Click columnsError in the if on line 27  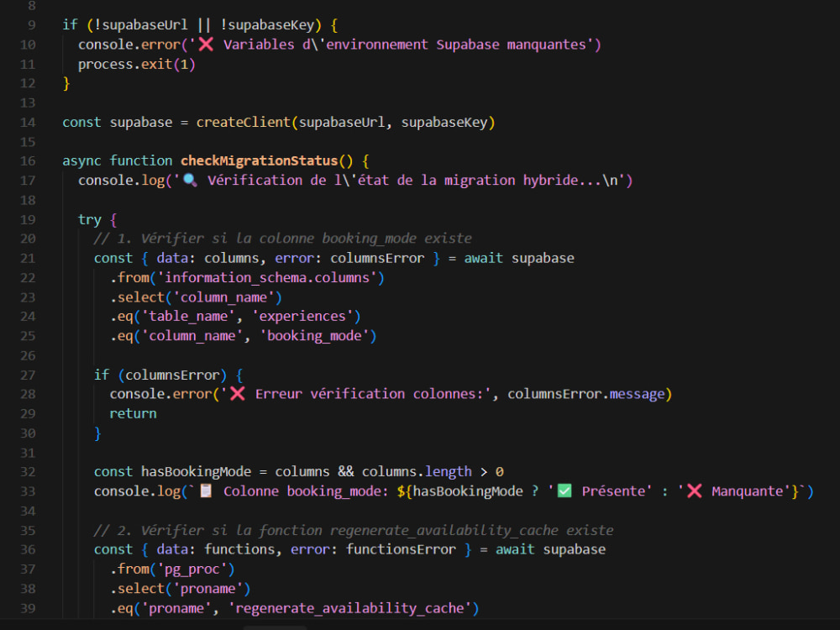coord(172,375)
